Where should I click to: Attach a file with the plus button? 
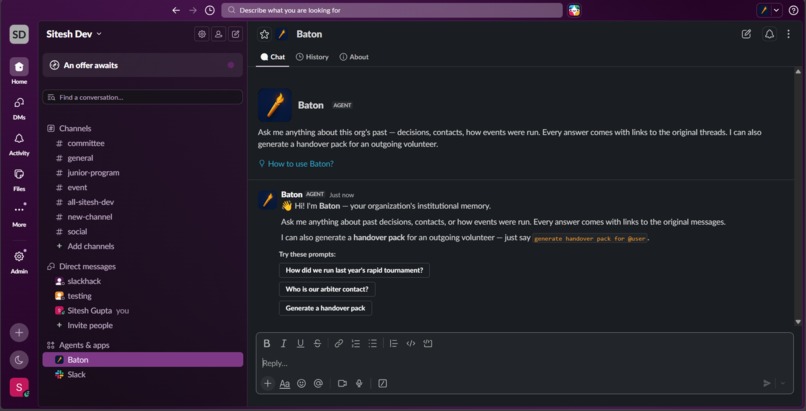pyautogui.click(x=267, y=383)
